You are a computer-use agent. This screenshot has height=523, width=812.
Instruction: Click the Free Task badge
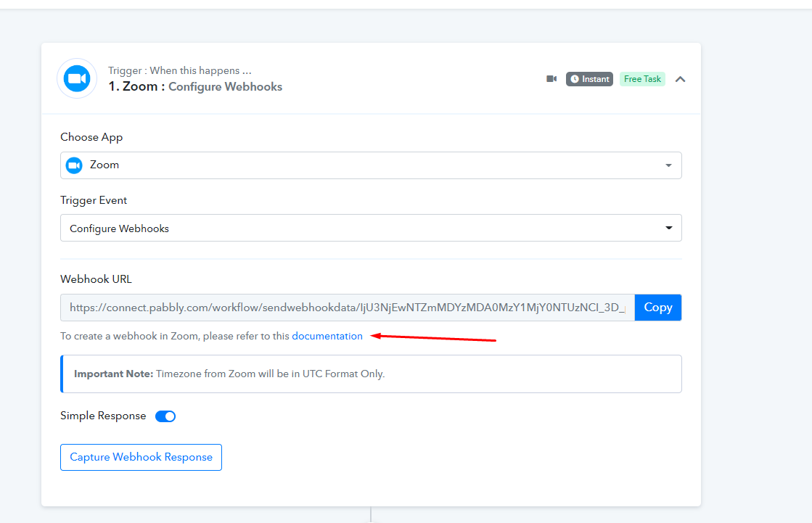coord(642,79)
